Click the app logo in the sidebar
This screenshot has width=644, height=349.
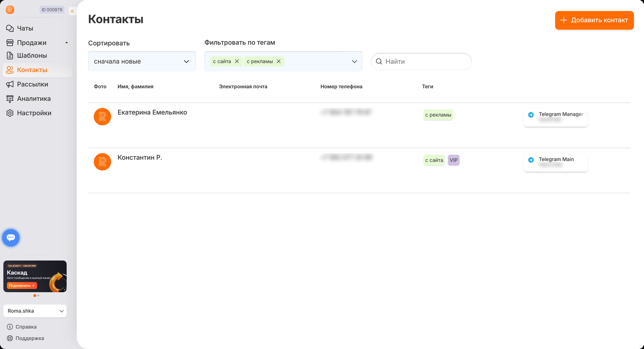tap(10, 9)
